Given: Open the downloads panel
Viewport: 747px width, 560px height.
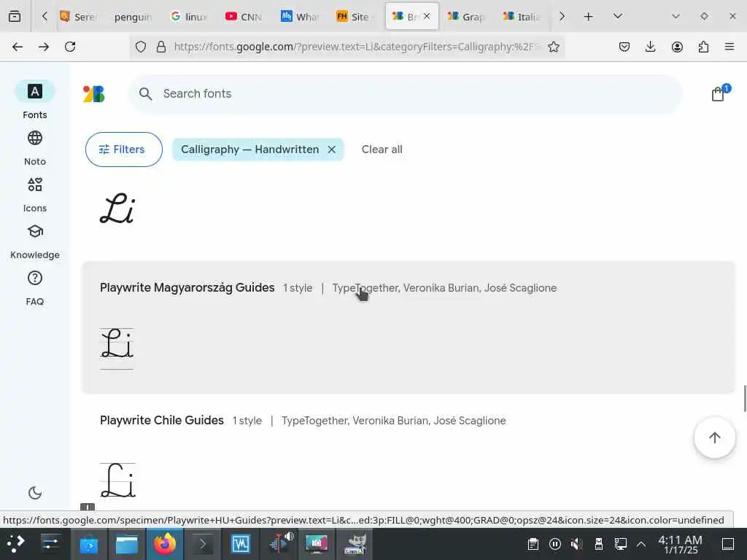Looking at the screenshot, I should click(x=650, y=47).
